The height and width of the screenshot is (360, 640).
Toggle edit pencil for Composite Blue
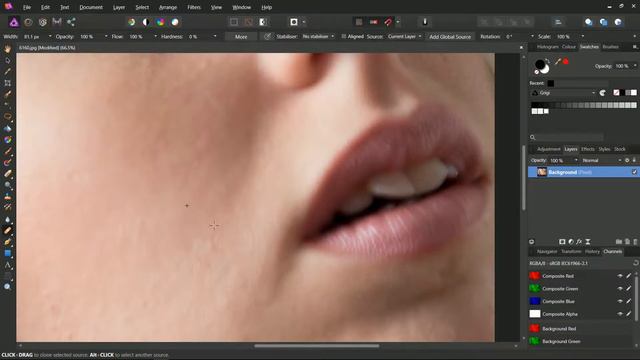click(629, 301)
